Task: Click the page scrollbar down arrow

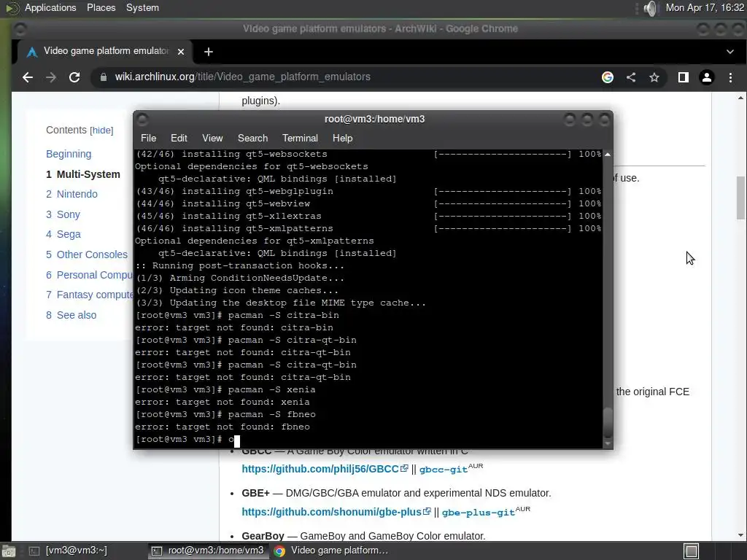Action: [x=740, y=535]
